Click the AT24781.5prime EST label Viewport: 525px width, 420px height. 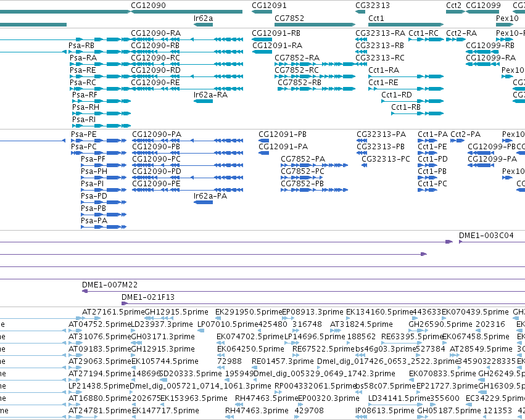point(100,411)
